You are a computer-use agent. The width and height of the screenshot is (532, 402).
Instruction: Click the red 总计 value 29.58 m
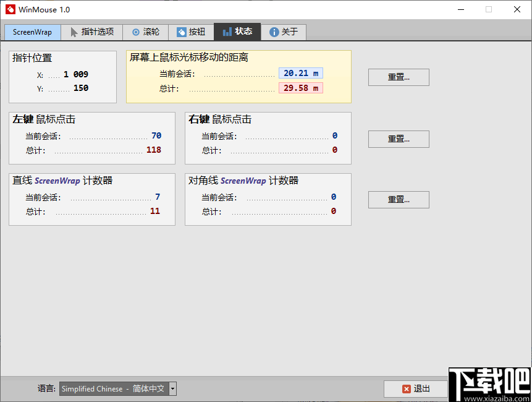(301, 87)
